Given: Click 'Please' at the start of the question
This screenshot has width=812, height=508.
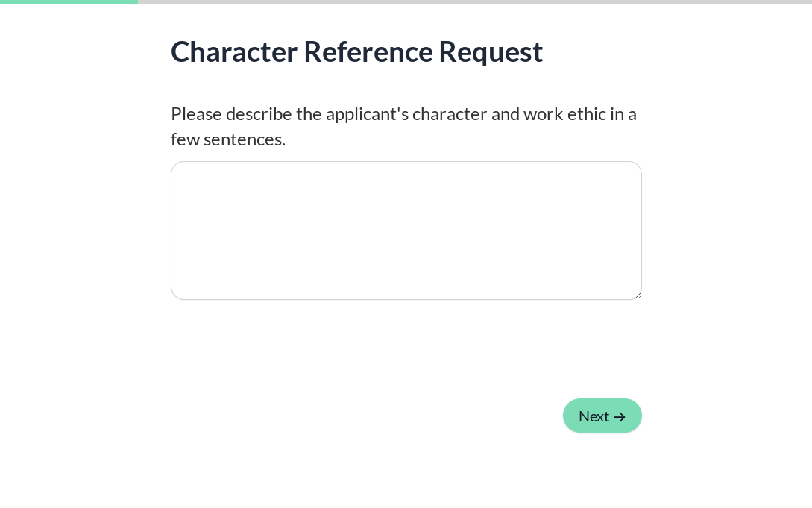Looking at the screenshot, I should 196,114.
